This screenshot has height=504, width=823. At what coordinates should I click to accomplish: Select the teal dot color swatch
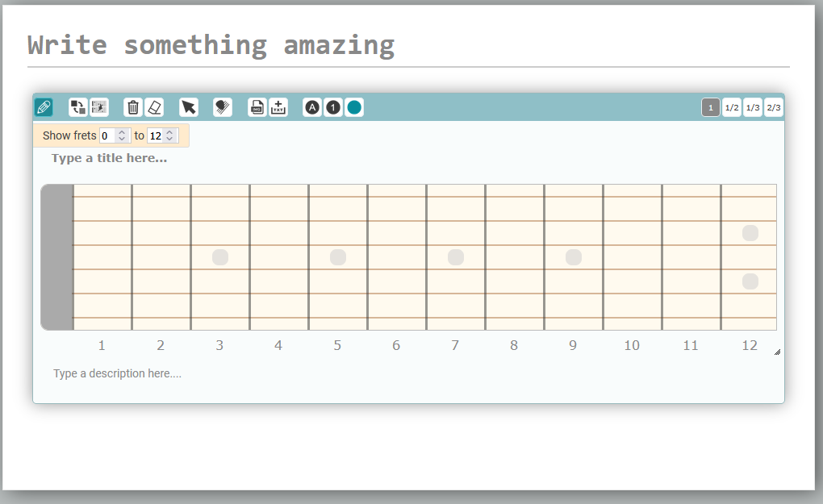coord(353,106)
